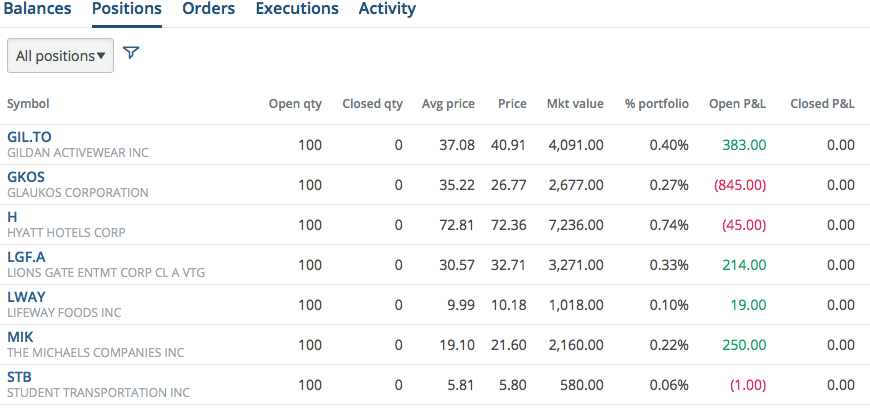
Task: Select the 35.22 average price cell
Action: [x=457, y=185]
